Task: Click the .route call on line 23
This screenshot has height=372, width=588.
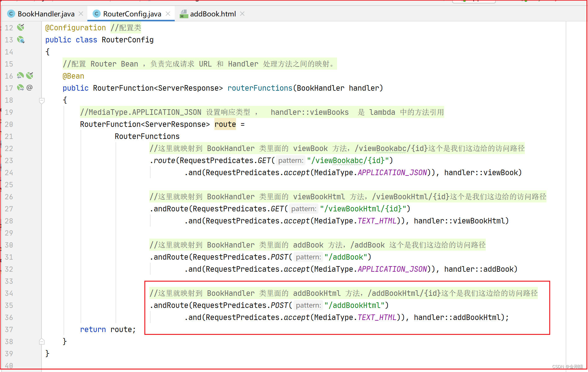Action: coord(162,161)
